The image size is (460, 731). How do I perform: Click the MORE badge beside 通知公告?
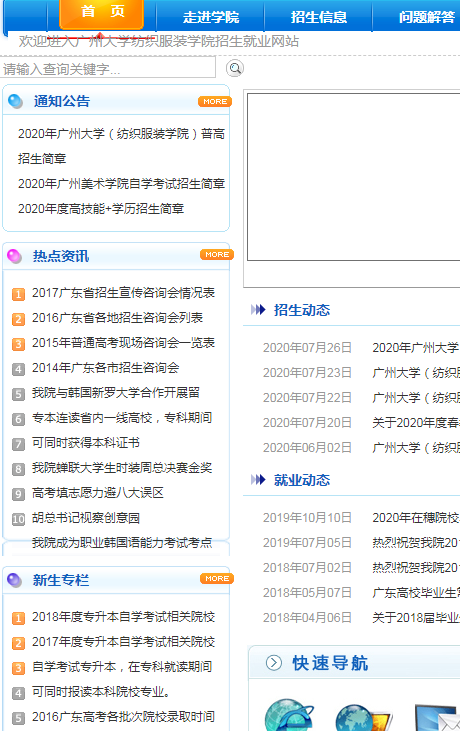click(x=215, y=101)
